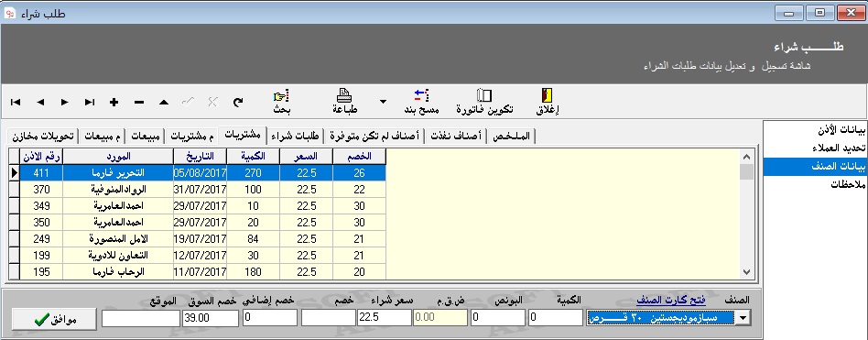Screen dimensions: 868x340
Task: Click create invoice (تكوين فاتورة) button
Action: coord(484,102)
